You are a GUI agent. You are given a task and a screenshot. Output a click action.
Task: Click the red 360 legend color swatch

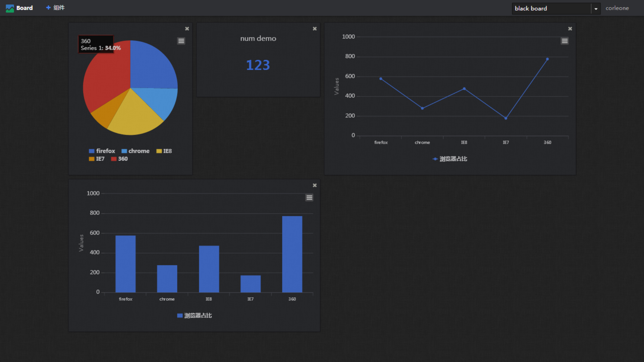pyautogui.click(x=114, y=159)
